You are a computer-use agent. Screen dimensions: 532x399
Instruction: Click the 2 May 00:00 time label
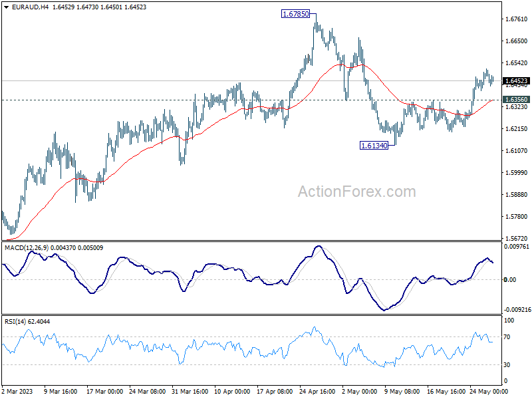coord(359,392)
